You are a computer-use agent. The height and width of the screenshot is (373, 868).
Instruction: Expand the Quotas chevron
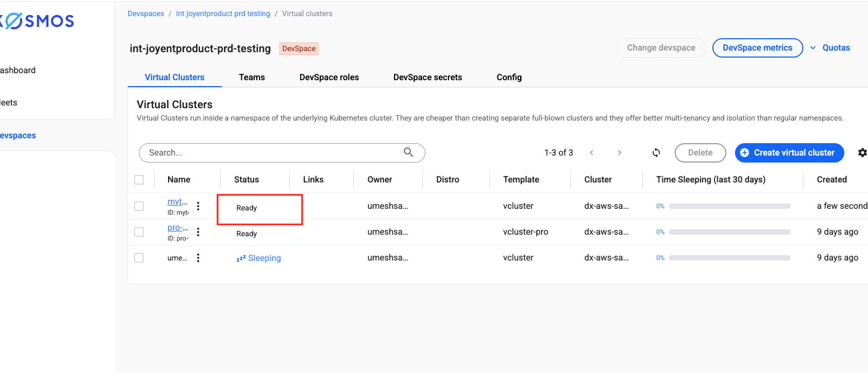coord(813,48)
